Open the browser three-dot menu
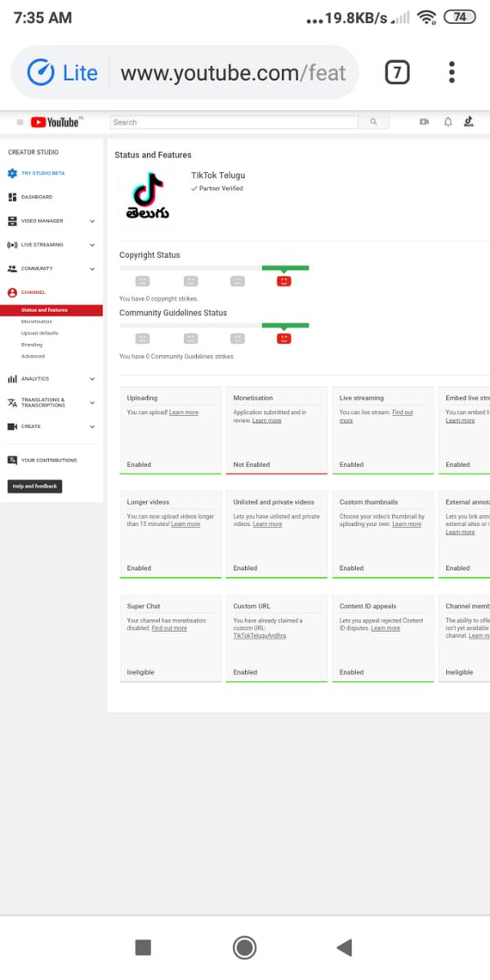The width and height of the screenshot is (490, 980). (452, 73)
